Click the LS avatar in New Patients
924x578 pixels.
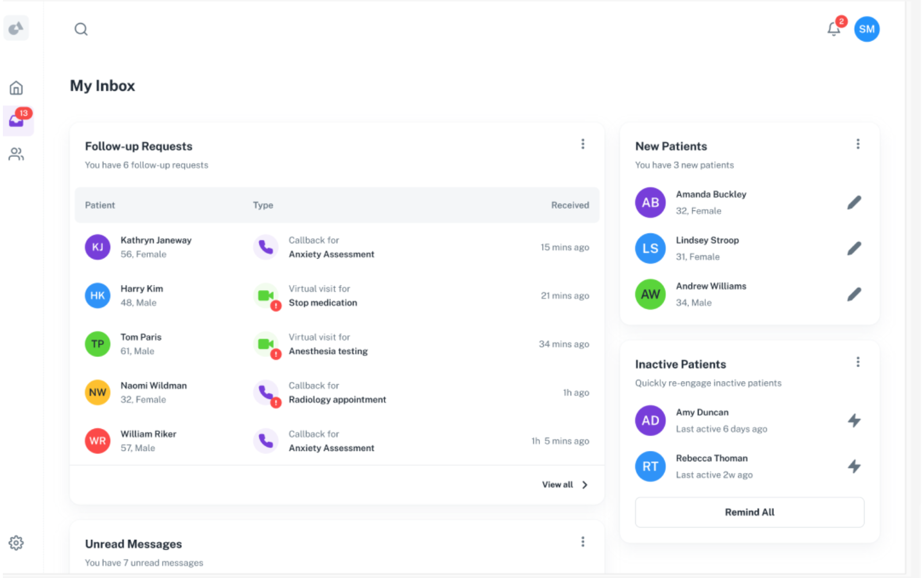650,248
